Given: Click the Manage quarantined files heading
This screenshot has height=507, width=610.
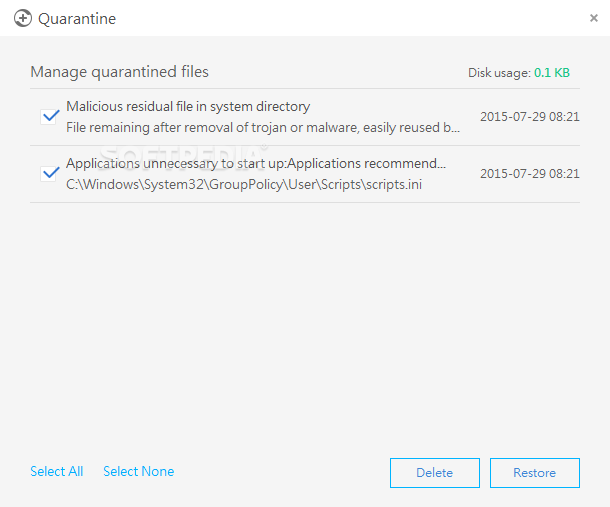Looking at the screenshot, I should click(x=119, y=72).
